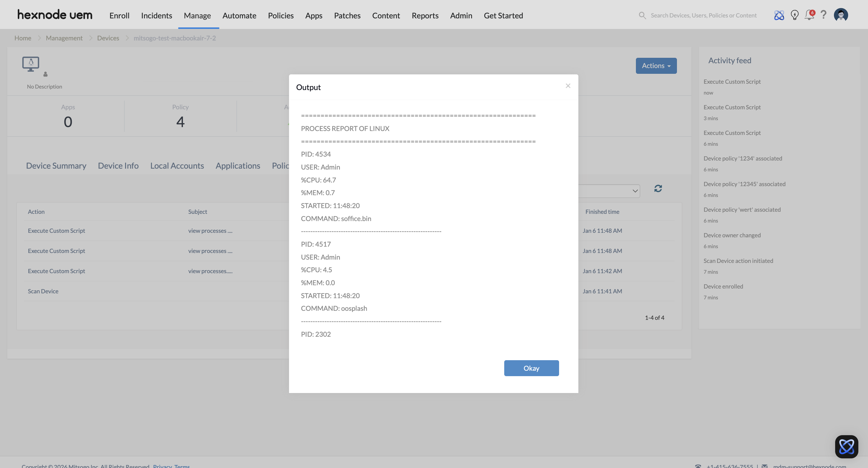Expand the Actions dropdown button
Viewport: 868px width, 468px height.
pyautogui.click(x=656, y=66)
